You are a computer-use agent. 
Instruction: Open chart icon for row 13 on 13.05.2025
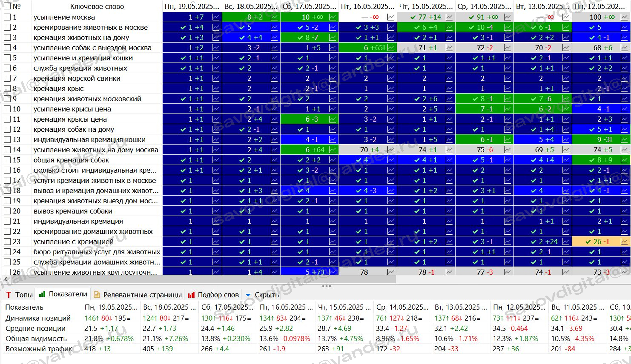[x=566, y=139]
